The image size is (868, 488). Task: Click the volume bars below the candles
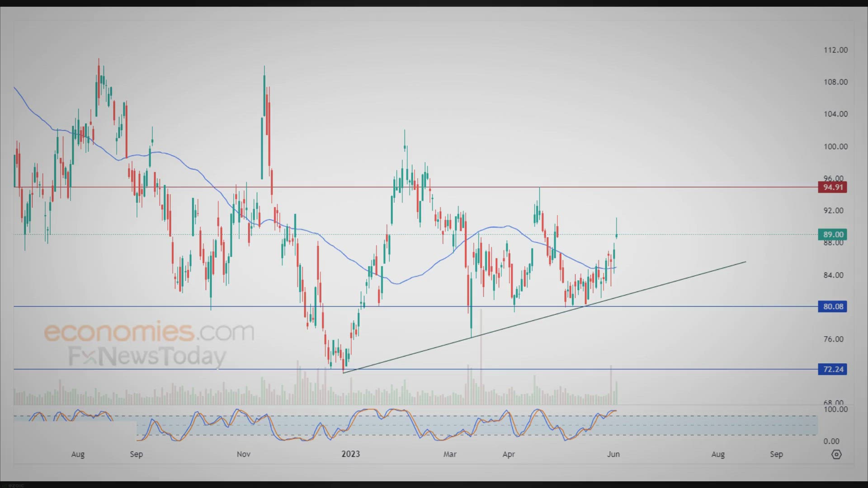coord(316,393)
